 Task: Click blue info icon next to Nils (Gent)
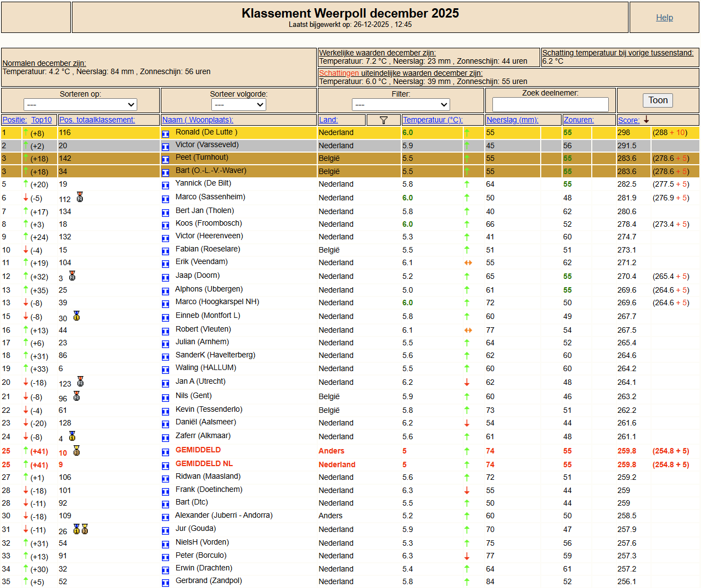click(165, 397)
